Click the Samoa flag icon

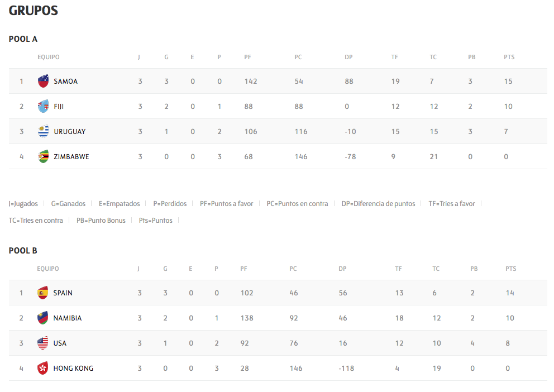pos(44,82)
